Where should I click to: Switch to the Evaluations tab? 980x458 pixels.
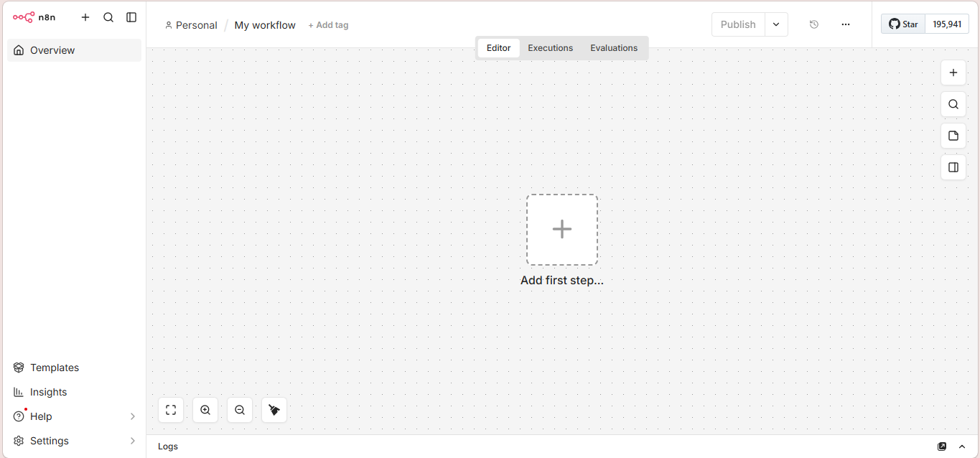(x=614, y=48)
